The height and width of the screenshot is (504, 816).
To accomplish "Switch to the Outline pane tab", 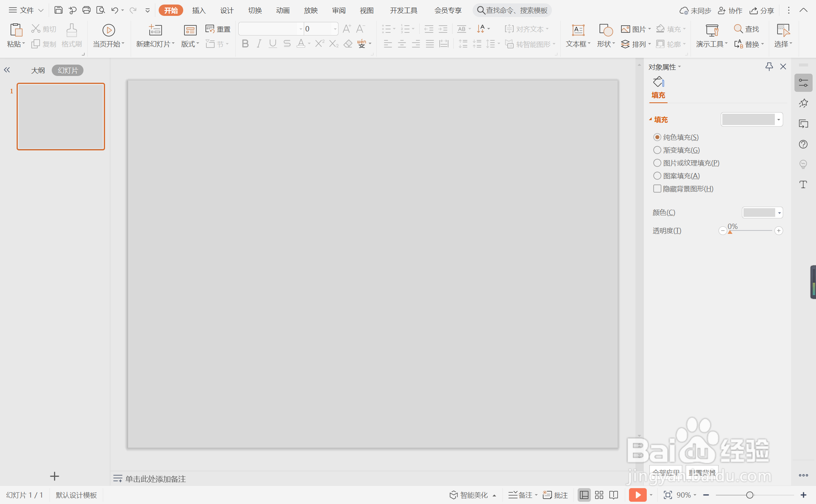I will tap(38, 70).
